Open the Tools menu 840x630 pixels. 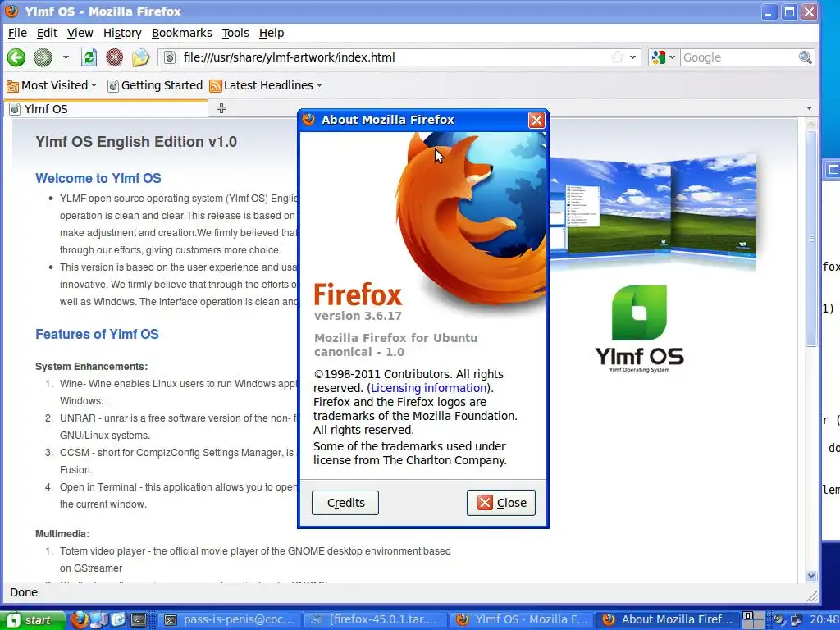[235, 33]
